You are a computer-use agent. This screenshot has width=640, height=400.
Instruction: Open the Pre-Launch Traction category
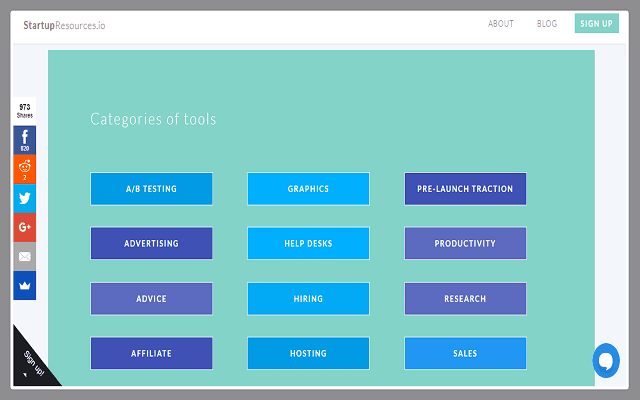click(x=465, y=189)
